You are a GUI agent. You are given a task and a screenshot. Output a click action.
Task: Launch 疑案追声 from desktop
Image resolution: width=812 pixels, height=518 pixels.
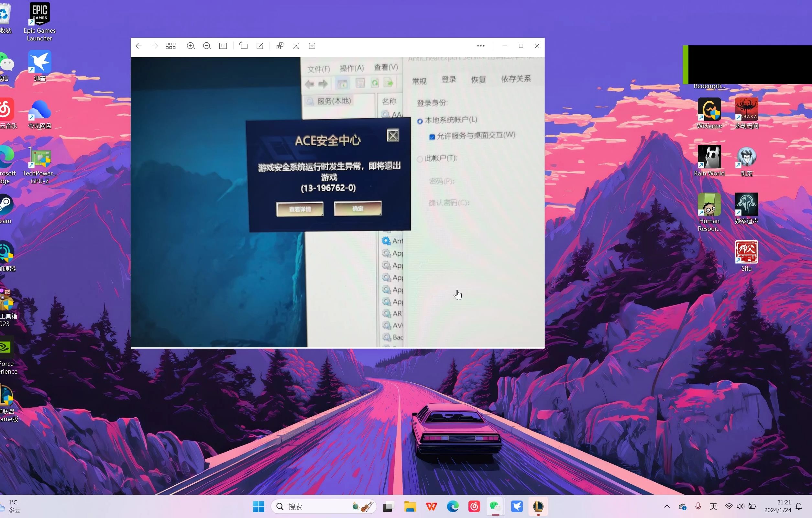point(747,209)
